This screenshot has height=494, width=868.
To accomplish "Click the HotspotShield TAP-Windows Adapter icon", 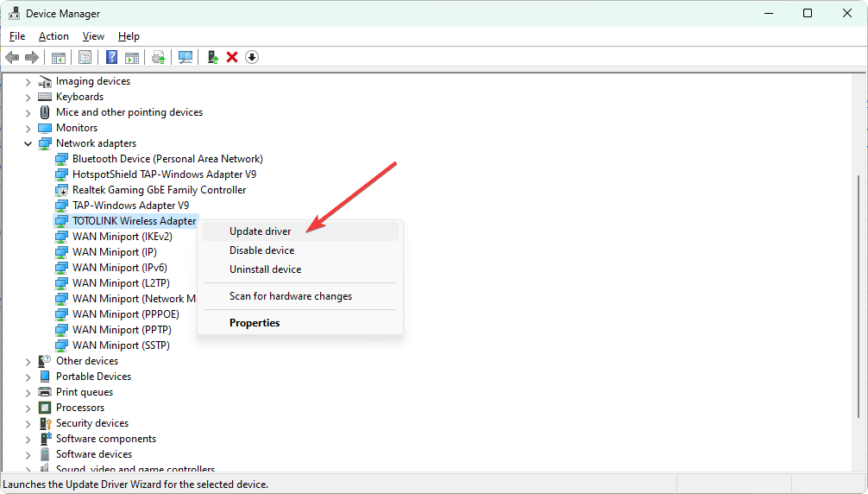I will pos(61,174).
